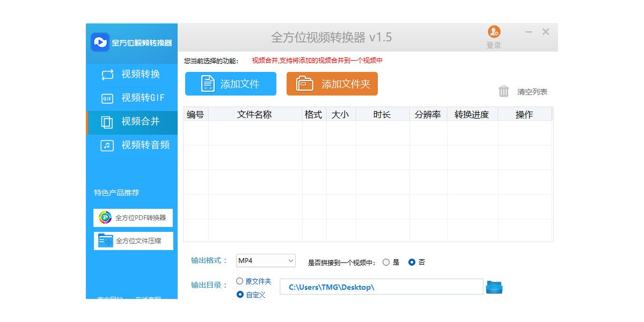The image size is (644, 322).
Task: Click the 是否拼接到一个视频中 label
Action: tap(343, 262)
